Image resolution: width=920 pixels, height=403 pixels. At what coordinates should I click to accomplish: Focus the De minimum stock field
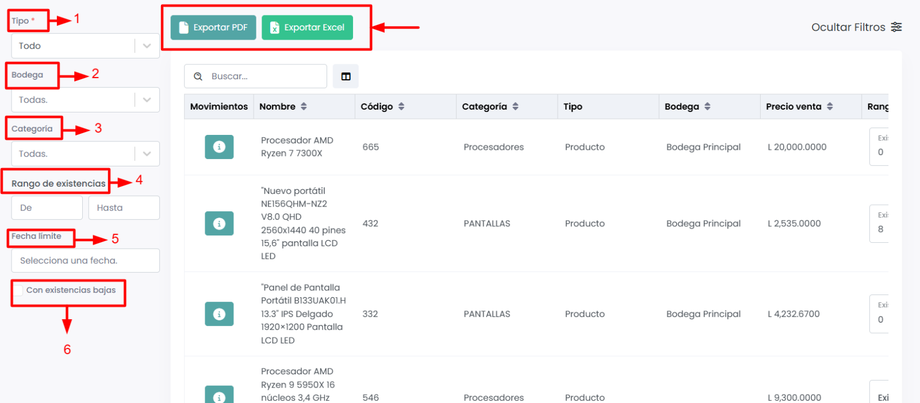(x=46, y=207)
